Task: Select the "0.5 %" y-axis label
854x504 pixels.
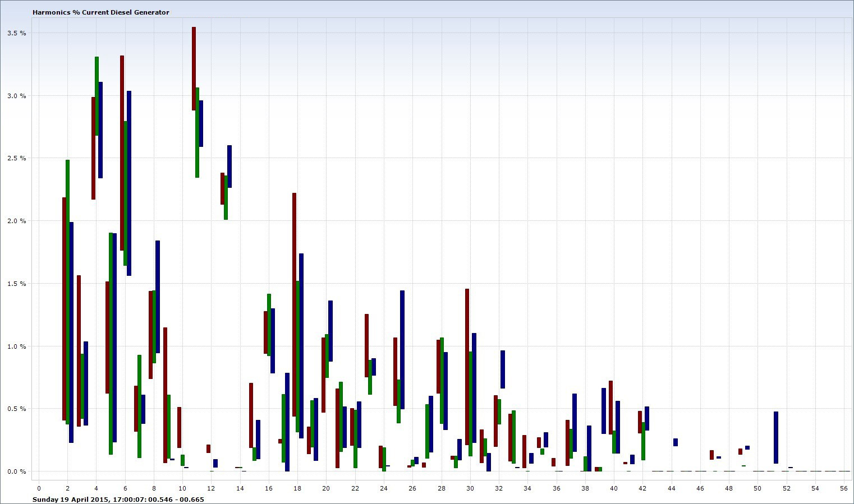Action: [x=17, y=409]
